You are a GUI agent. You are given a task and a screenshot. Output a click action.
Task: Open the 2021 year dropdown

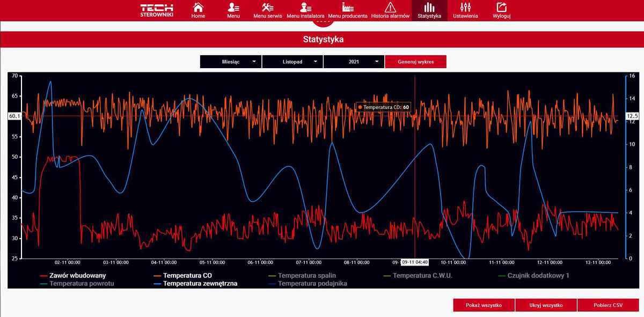354,62
